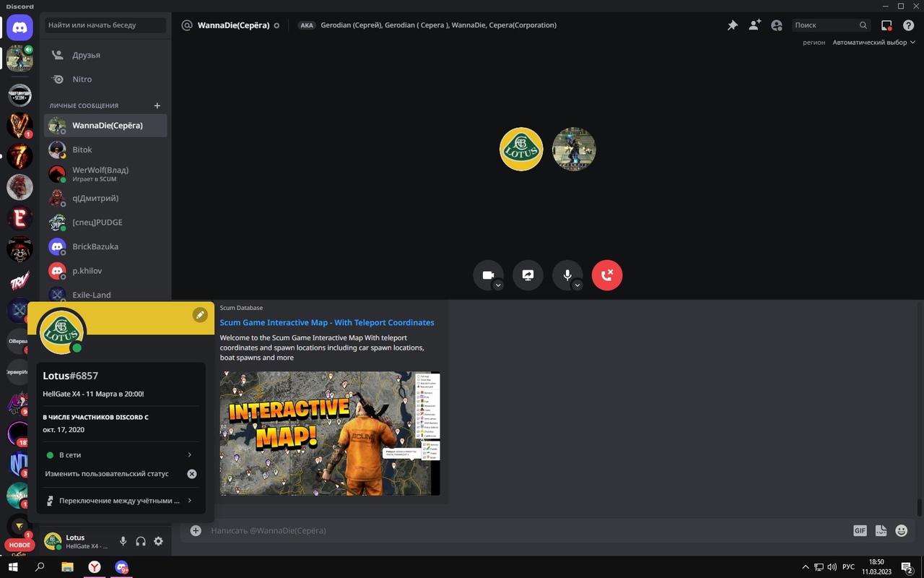Viewport: 924px width, 578px height.
Task: Open Exile-Land direct message
Action: pyautogui.click(x=105, y=294)
